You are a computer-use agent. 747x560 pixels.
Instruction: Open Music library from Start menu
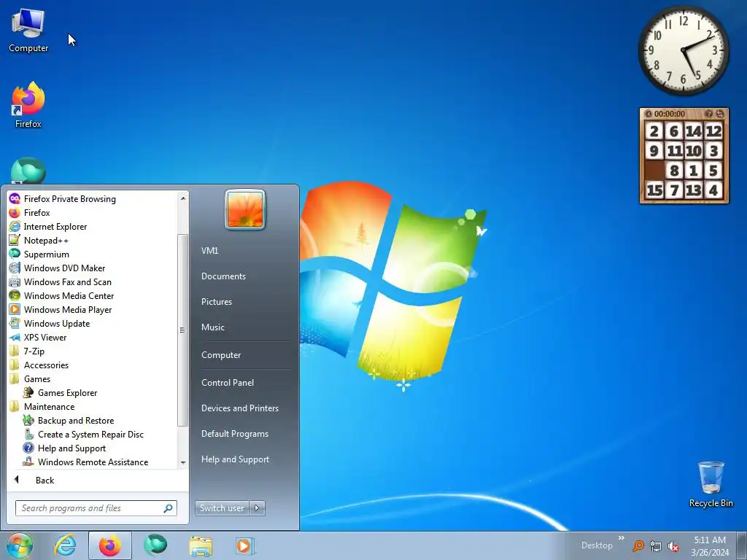(245, 327)
